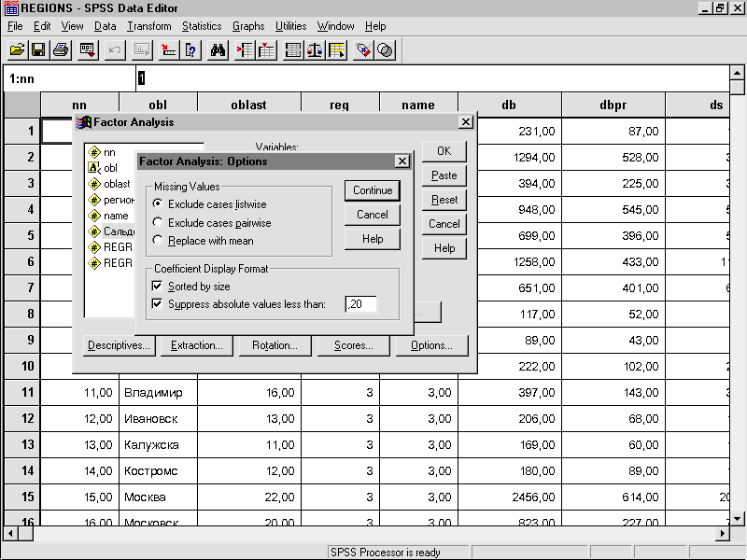This screenshot has width=747, height=560.
Task: Click OK in the Factor Analysis dialog
Action: pos(444,151)
